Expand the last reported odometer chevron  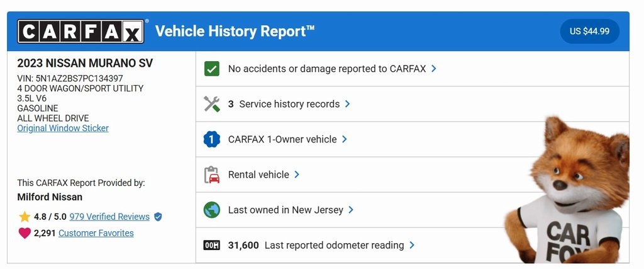pos(412,245)
